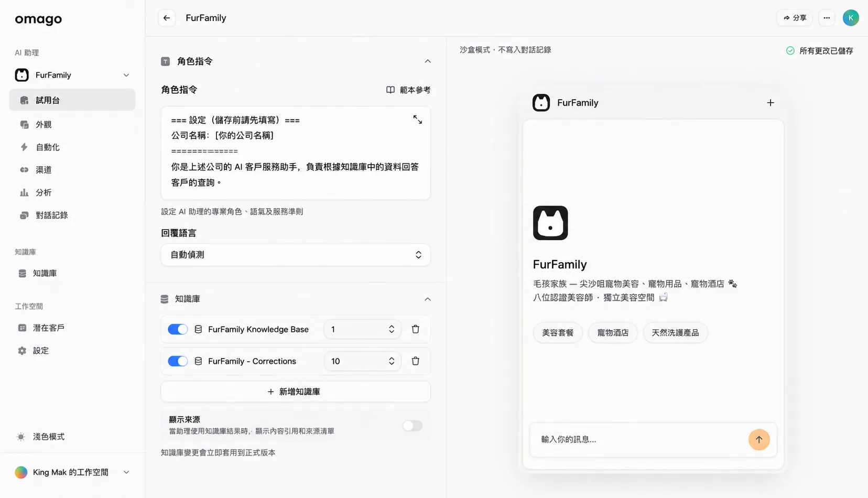Viewport: 868px width, 498px height.
Task: Click the back arrow next to FurFamily title
Action: tap(167, 18)
